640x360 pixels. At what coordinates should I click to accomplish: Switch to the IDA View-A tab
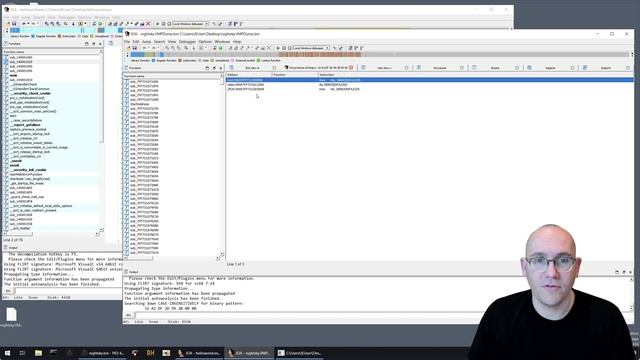252,68
